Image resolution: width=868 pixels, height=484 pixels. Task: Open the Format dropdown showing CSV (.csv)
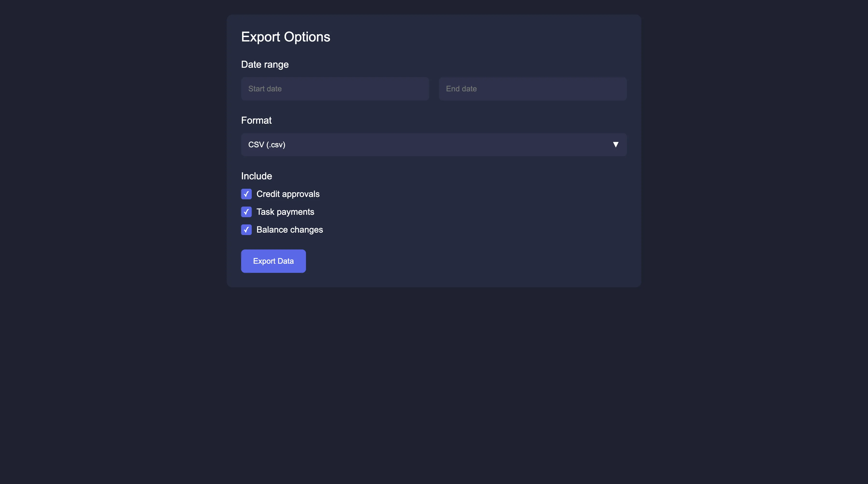click(433, 144)
